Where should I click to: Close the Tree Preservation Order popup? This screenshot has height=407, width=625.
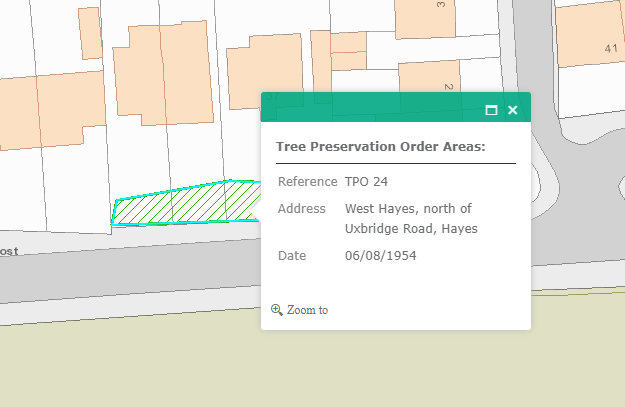[x=512, y=110]
